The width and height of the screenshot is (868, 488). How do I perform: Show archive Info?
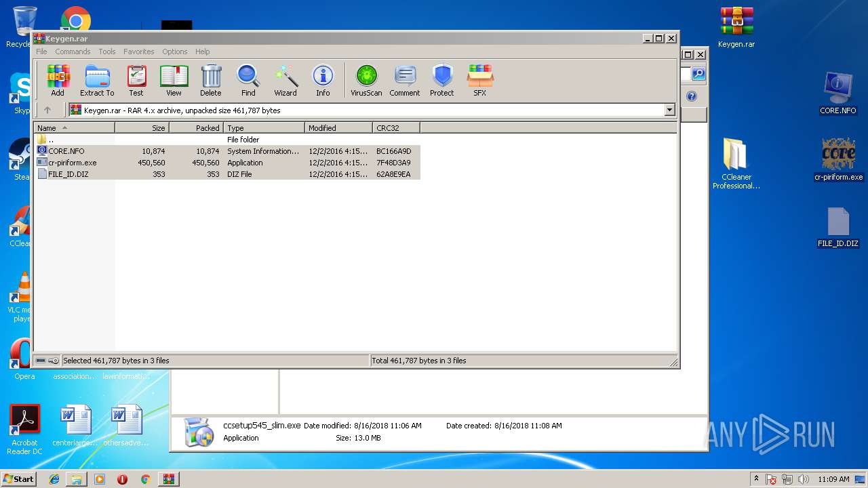(323, 81)
